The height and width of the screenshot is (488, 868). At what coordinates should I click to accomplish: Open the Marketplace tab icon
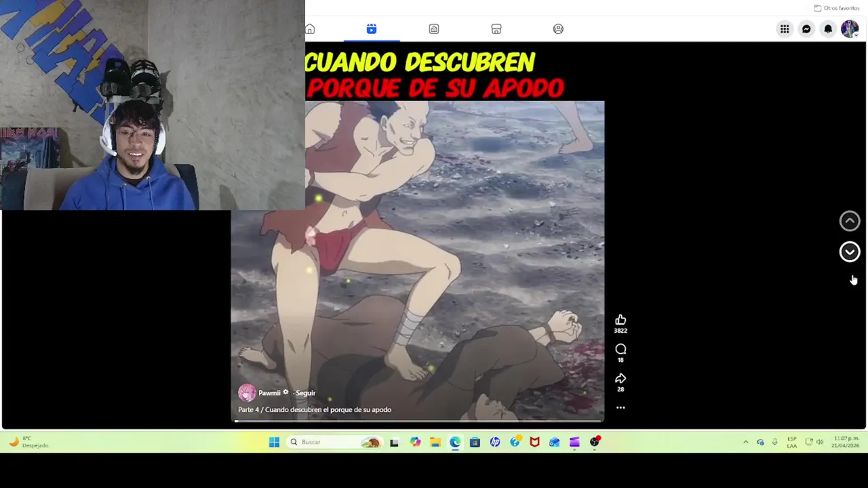click(496, 29)
